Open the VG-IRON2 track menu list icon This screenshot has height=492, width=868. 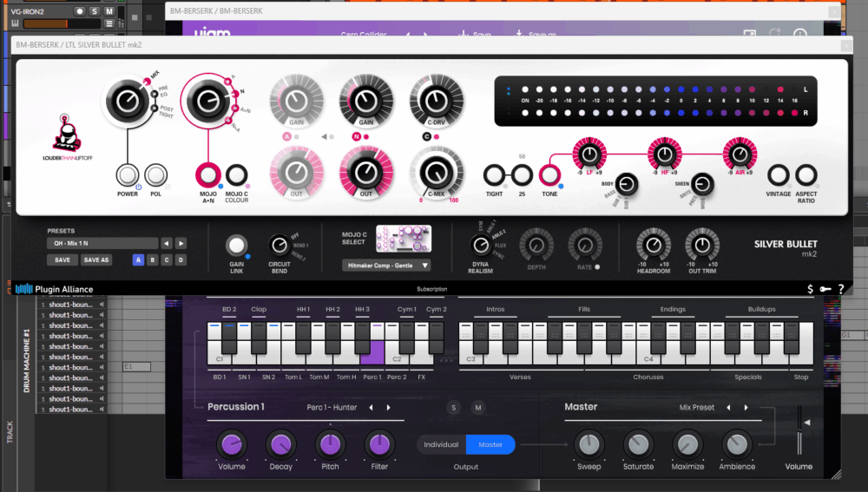coord(109,23)
